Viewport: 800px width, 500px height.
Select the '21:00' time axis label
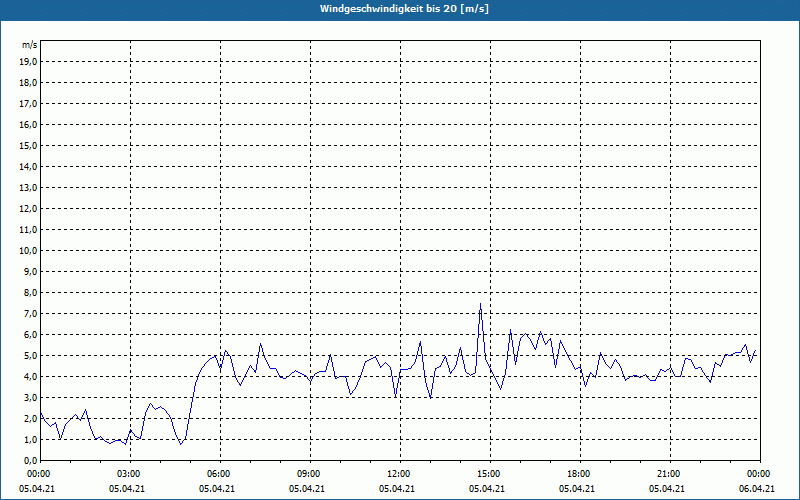(x=669, y=474)
